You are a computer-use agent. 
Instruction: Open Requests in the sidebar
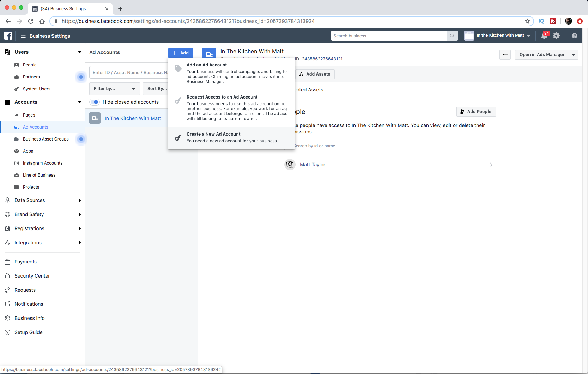point(25,290)
